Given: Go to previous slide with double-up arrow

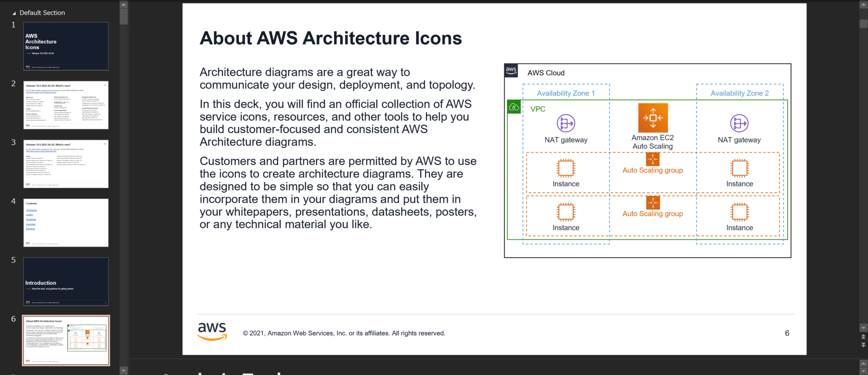Looking at the screenshot, I should pyautogui.click(x=863, y=337).
